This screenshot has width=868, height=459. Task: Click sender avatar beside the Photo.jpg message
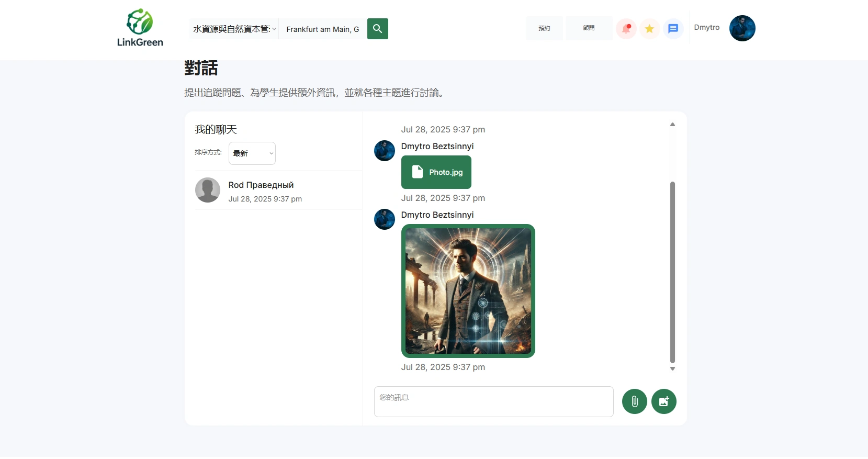[x=385, y=151]
